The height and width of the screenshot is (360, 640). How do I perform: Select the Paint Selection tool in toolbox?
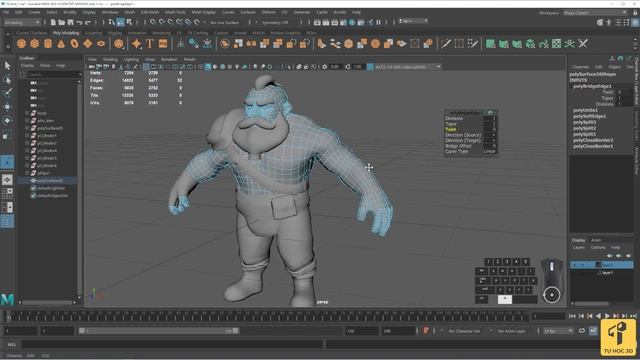7,93
